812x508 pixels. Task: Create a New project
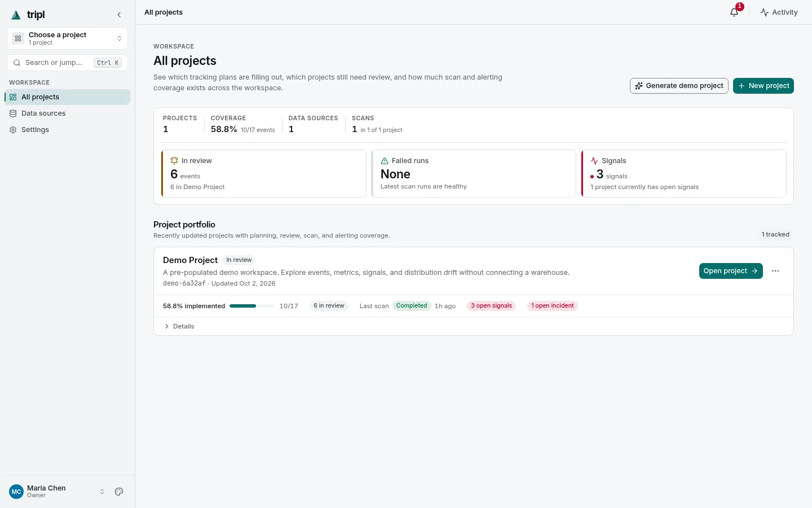(x=764, y=86)
